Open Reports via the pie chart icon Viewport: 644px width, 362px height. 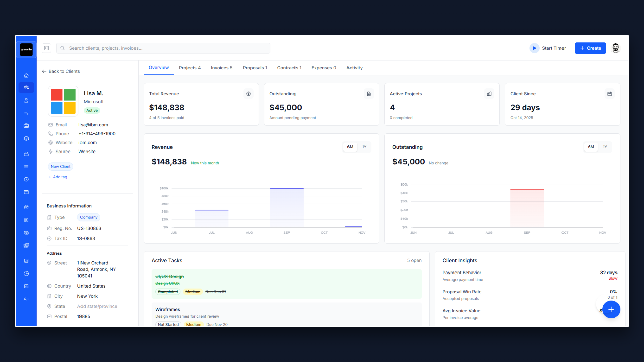(x=26, y=273)
